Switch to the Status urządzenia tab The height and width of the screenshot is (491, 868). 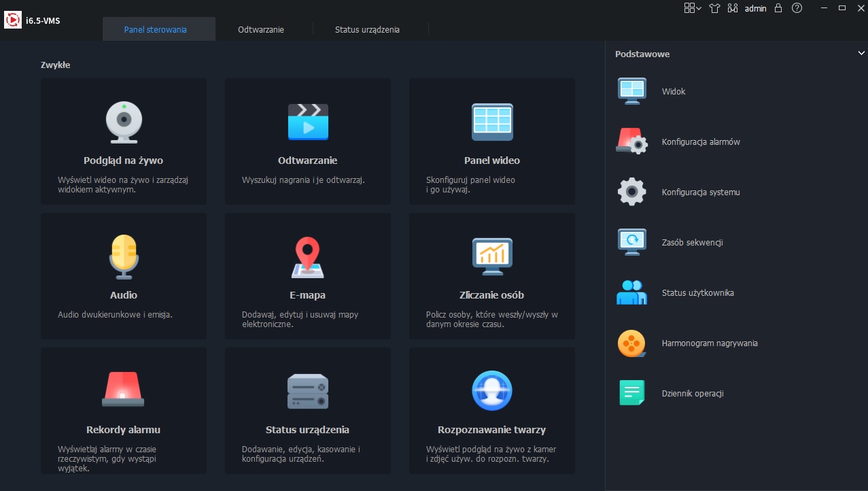(367, 30)
